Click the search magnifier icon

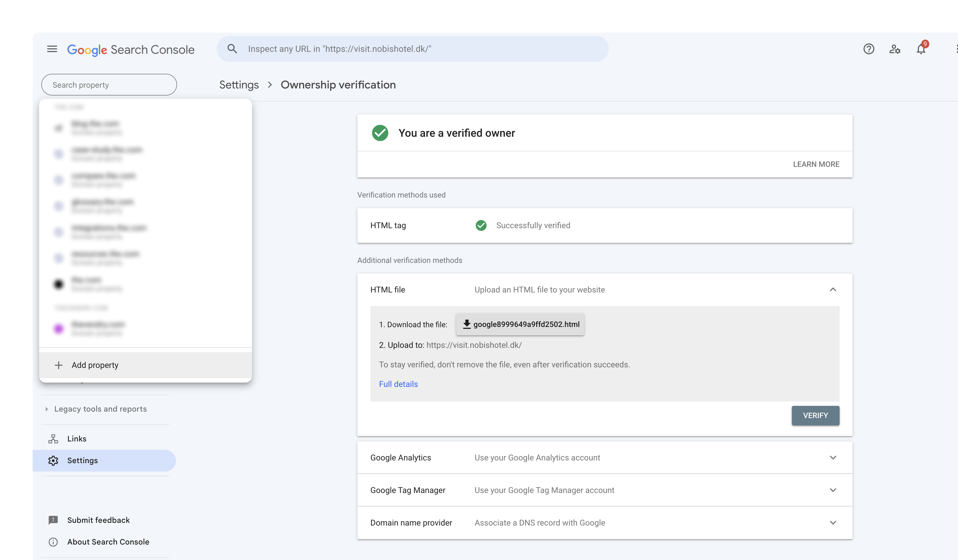pos(232,49)
